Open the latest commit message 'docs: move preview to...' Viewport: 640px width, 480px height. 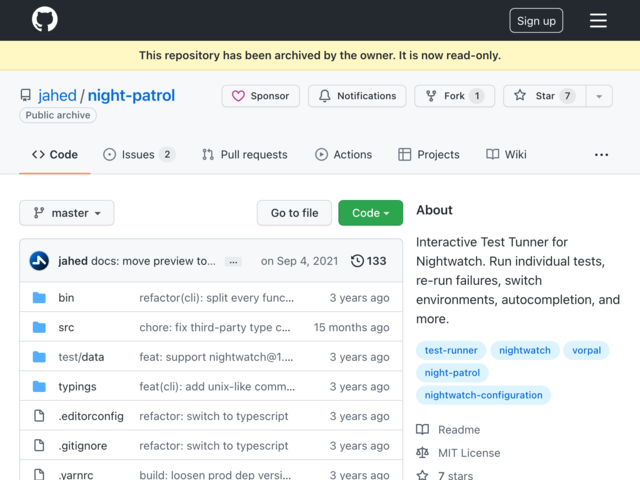[x=153, y=261]
